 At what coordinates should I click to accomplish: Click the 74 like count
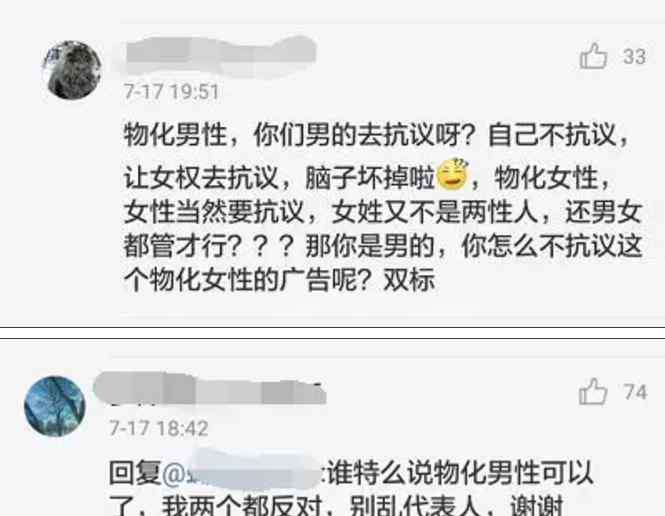pos(635,392)
